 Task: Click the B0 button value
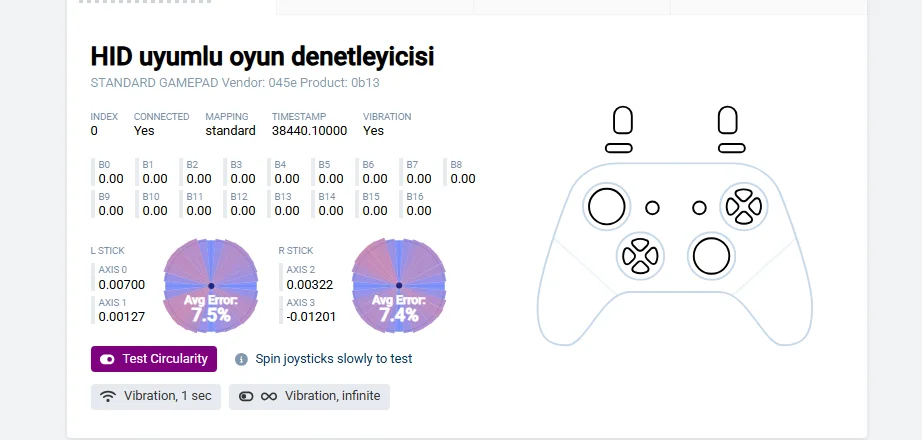pyautogui.click(x=111, y=179)
